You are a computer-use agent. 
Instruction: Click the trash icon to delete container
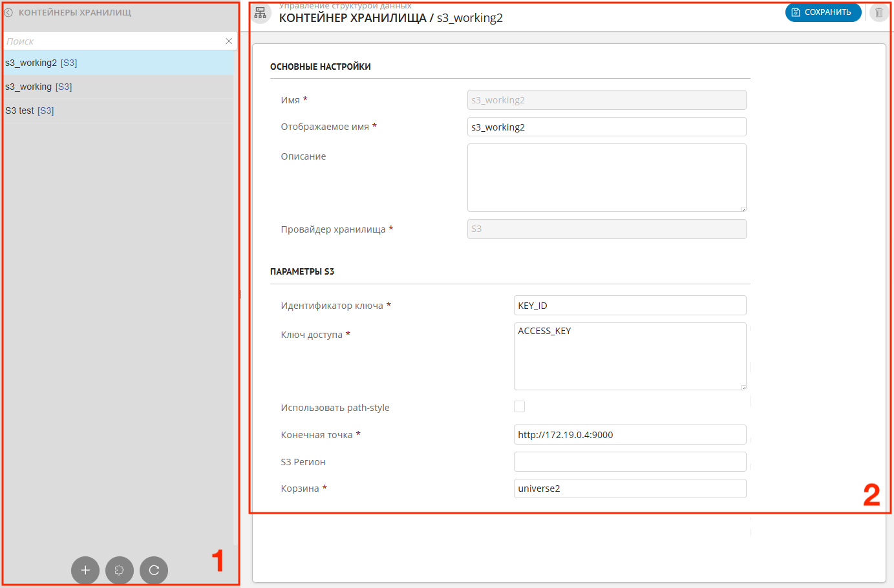(x=878, y=12)
